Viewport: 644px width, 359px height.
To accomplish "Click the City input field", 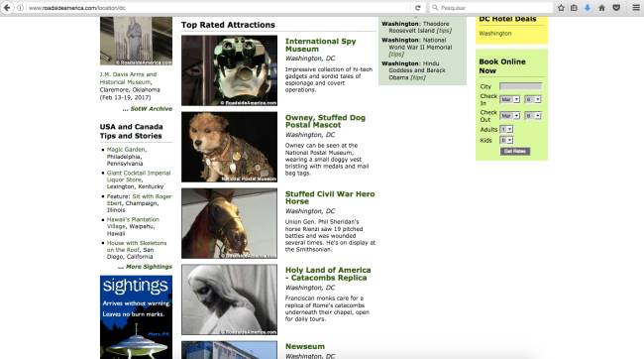I will 520,86.
